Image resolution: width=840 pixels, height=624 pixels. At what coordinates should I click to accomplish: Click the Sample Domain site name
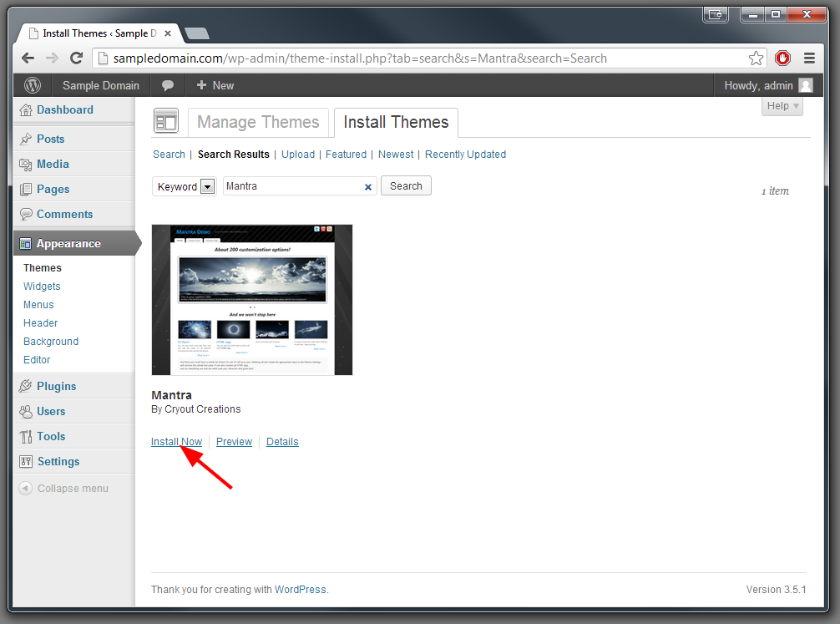[101, 85]
